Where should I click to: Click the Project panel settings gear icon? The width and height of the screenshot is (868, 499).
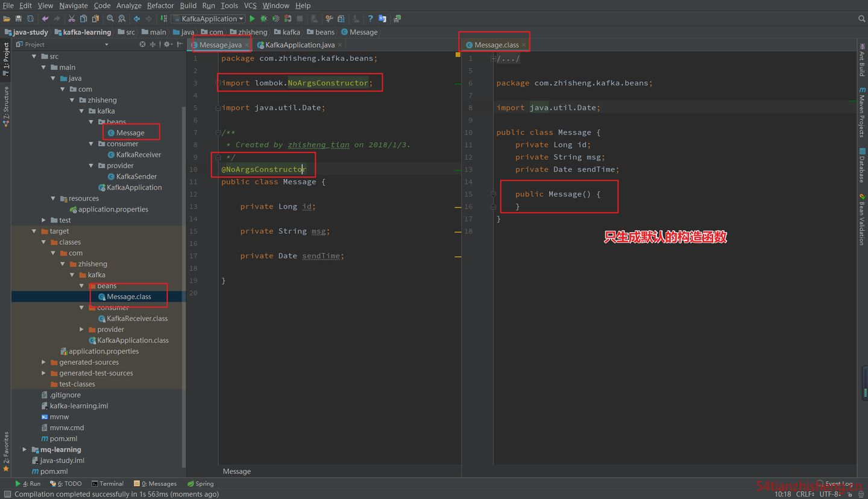pyautogui.click(x=167, y=44)
